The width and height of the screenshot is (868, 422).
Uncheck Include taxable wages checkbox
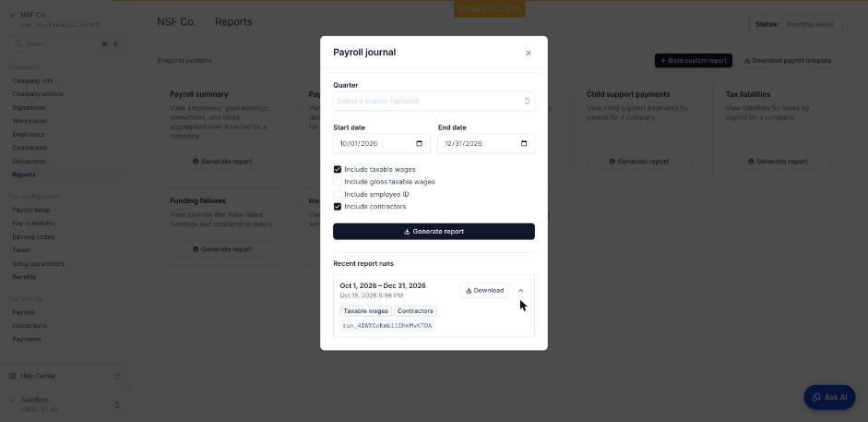tap(337, 170)
